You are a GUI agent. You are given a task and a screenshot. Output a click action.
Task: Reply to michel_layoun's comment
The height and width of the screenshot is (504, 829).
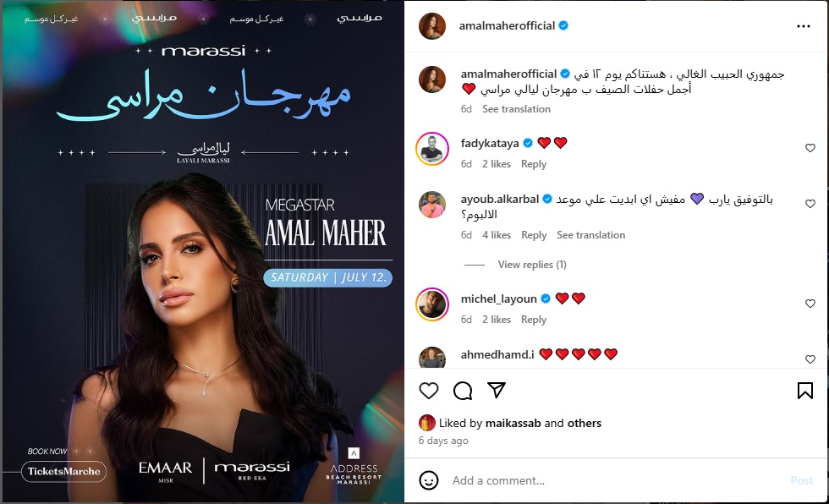(534, 320)
